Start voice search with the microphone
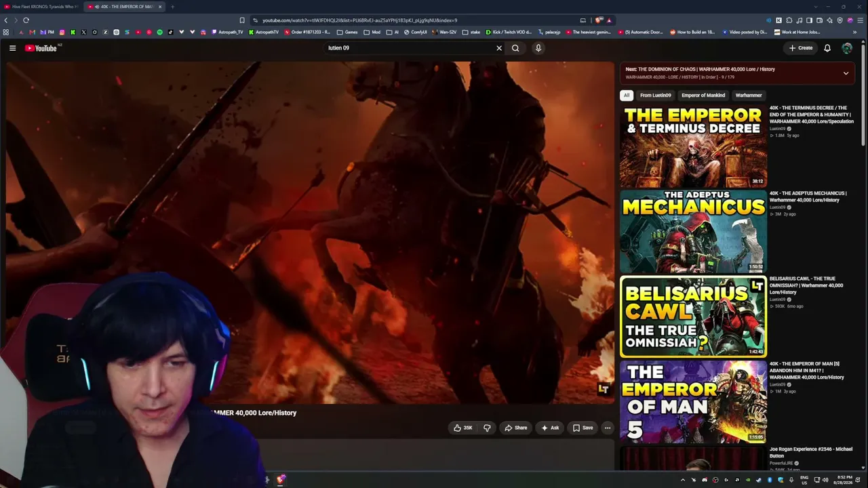868x488 pixels. coord(538,48)
